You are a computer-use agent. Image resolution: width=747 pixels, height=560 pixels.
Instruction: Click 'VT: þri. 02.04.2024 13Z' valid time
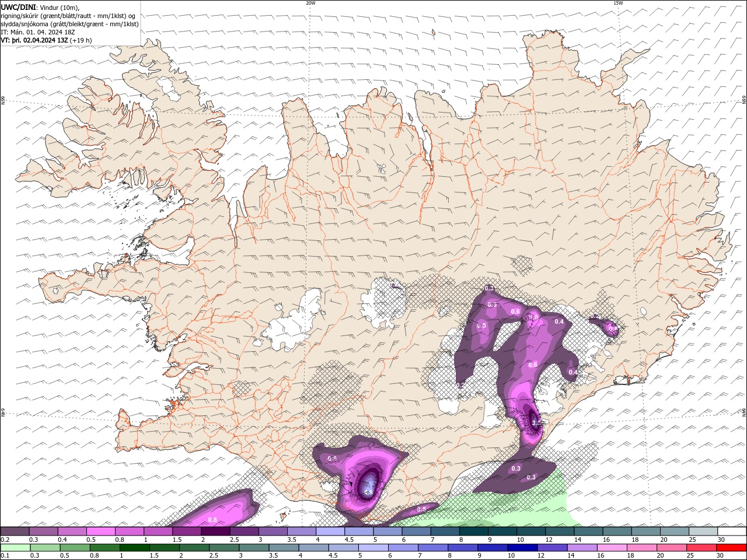(34, 40)
